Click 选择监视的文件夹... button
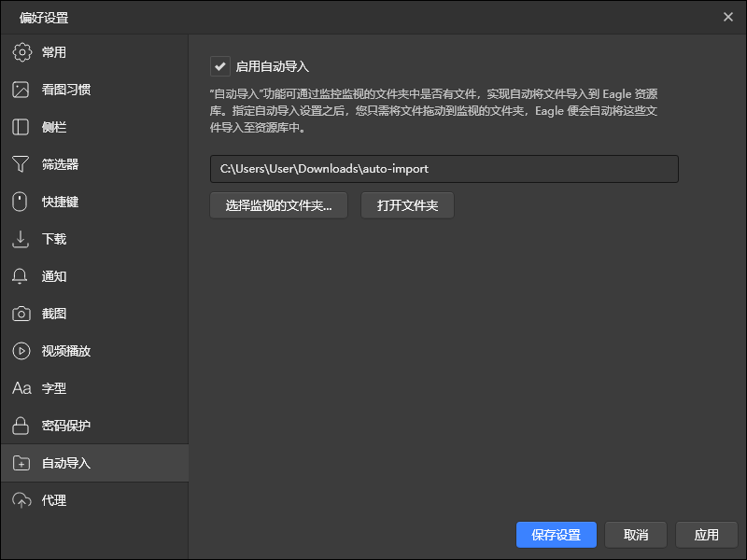 278,205
